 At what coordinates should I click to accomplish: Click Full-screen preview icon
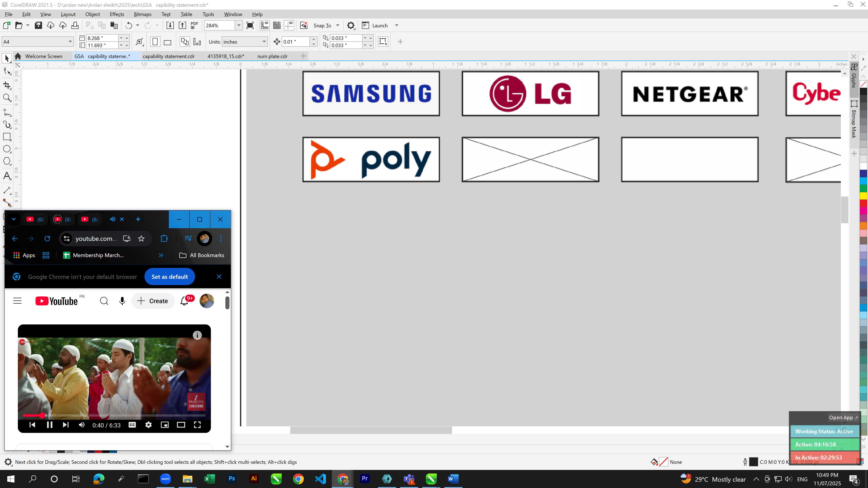(250, 25)
